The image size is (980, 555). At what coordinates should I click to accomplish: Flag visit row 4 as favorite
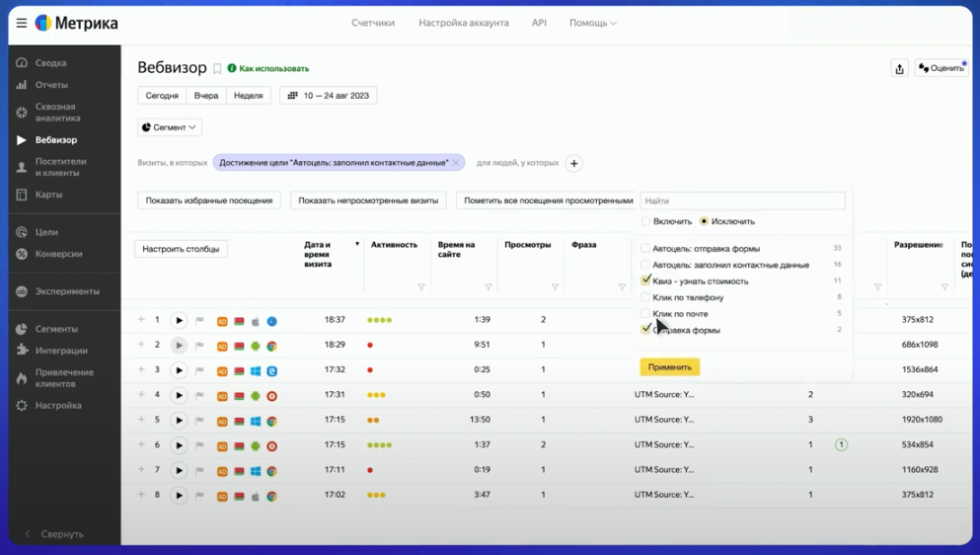click(x=200, y=395)
